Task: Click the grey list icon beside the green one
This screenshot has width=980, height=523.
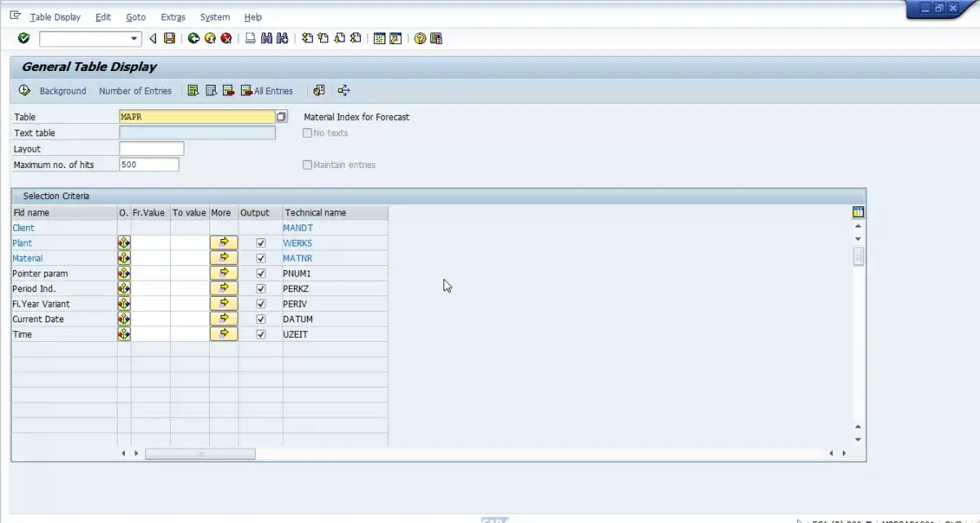Action: coord(211,91)
